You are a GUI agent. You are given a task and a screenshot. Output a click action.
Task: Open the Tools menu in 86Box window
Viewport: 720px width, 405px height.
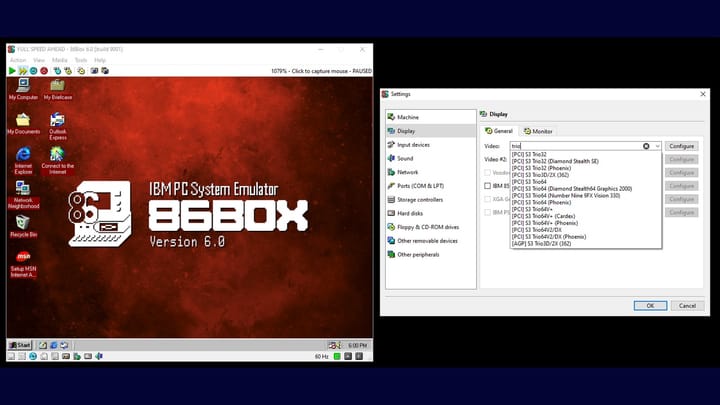click(x=81, y=60)
